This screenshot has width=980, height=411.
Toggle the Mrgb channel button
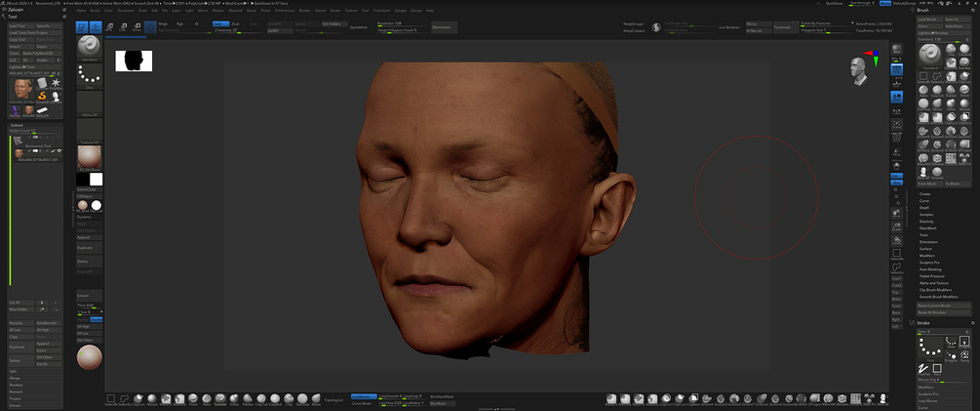[163, 23]
